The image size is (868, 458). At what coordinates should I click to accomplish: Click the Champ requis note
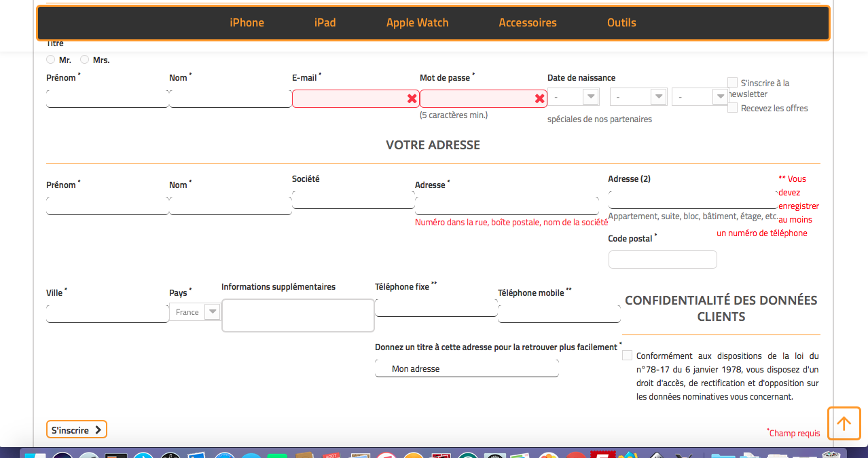pyautogui.click(x=793, y=433)
